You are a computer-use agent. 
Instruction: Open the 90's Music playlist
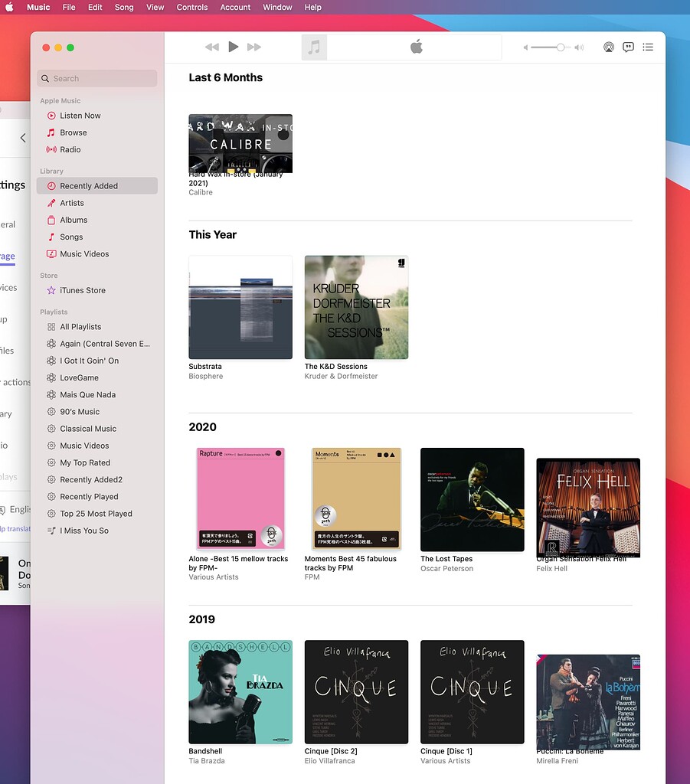click(81, 411)
